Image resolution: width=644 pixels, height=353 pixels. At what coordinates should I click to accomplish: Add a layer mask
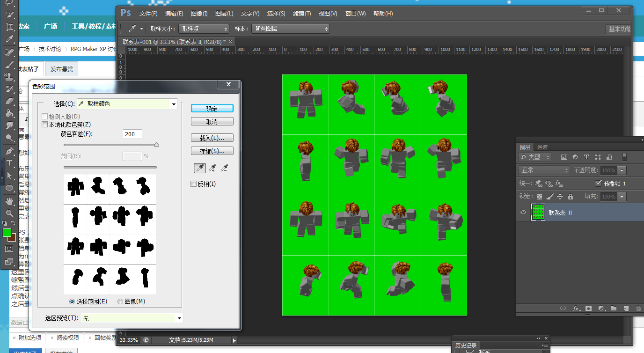(589, 309)
